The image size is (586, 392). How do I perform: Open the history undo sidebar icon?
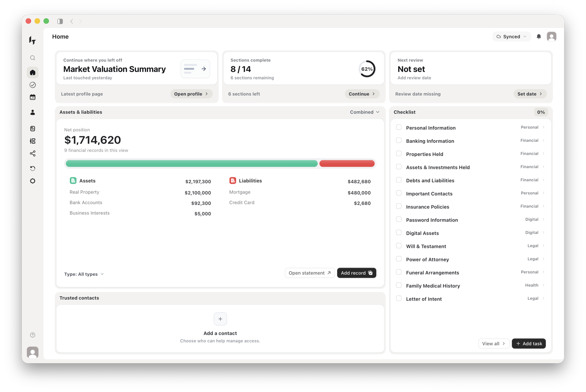click(x=33, y=168)
